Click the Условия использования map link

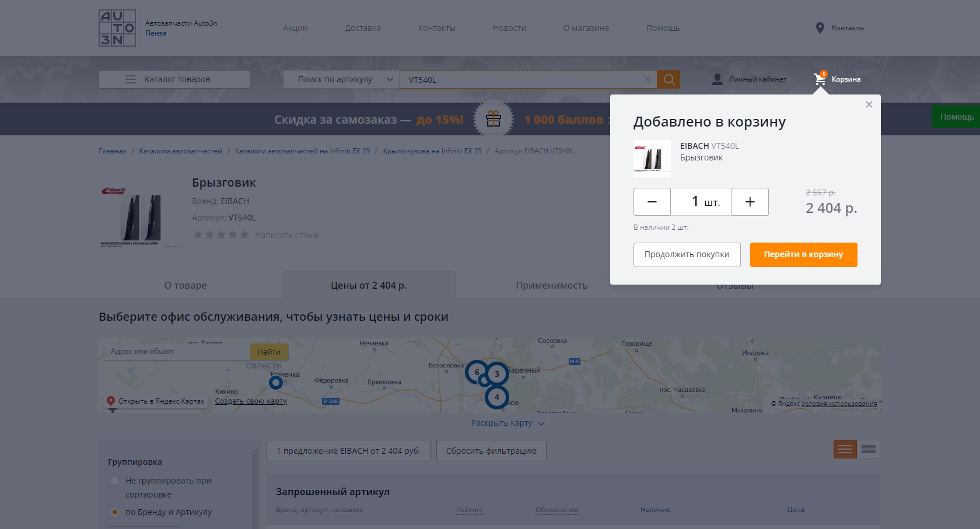click(839, 404)
